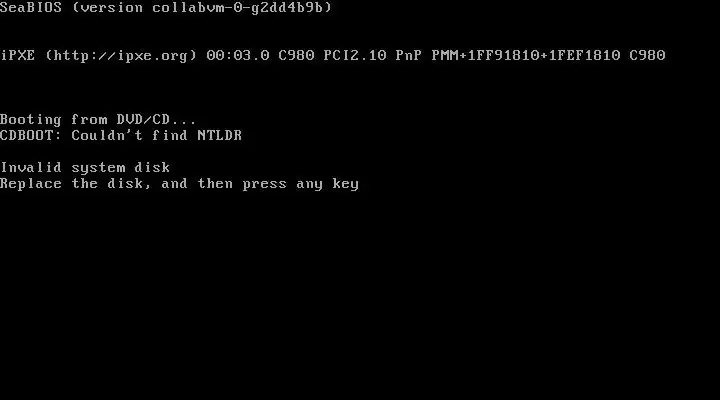Click the word 'Invalid'
The image size is (720, 400).
30,168
